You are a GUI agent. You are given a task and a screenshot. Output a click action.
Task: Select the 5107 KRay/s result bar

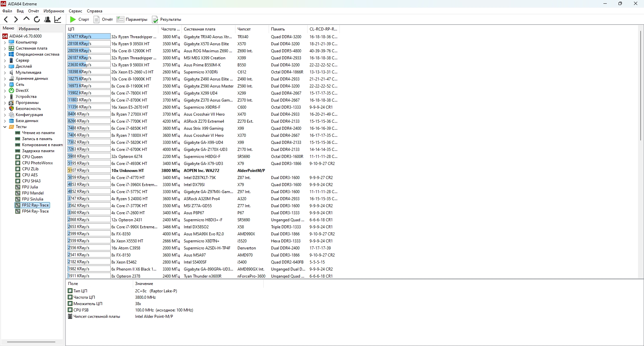[89, 170]
